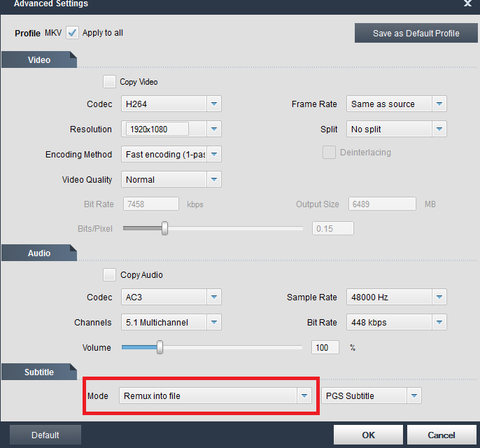The height and width of the screenshot is (448, 480).
Task: Open the Sample Rate 48000 Hz dropdown
Action: [x=439, y=297]
